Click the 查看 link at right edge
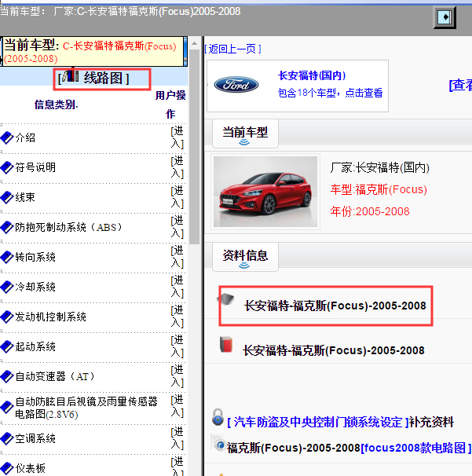Image resolution: width=472 pixels, height=476 pixels. [460, 85]
